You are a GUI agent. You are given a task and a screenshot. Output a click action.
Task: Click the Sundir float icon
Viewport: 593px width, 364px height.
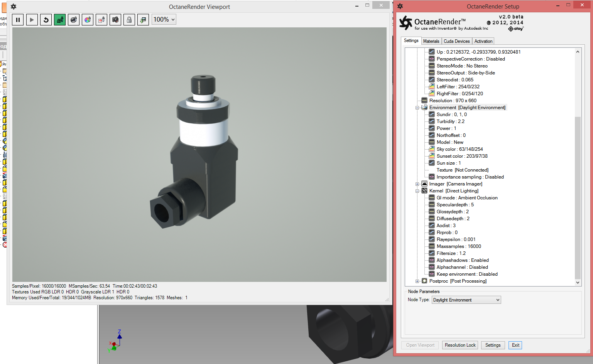pyautogui.click(x=432, y=114)
